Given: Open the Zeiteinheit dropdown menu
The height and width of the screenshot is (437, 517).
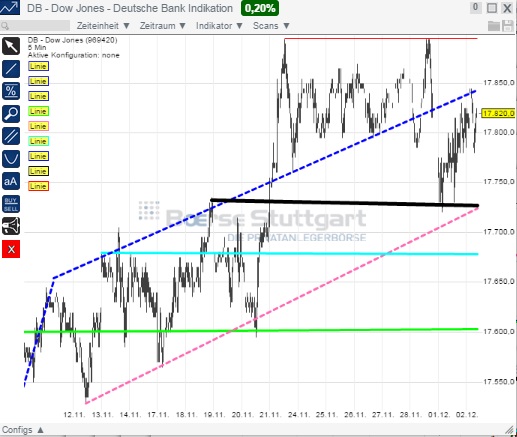Looking at the screenshot, I should tap(103, 26).
